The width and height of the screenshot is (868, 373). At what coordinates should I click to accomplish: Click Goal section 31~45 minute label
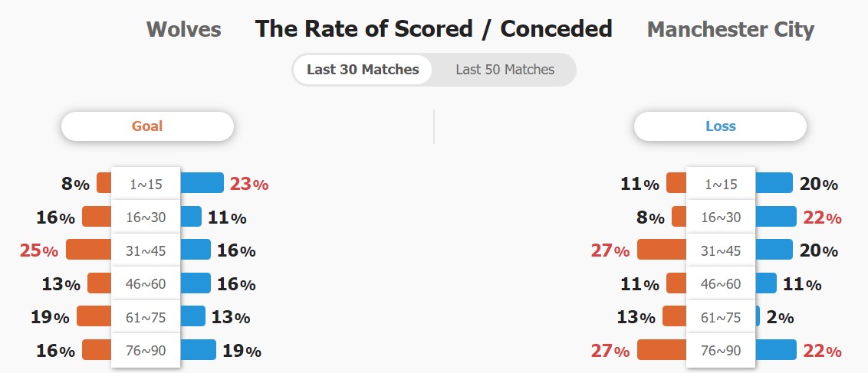pyautogui.click(x=146, y=250)
